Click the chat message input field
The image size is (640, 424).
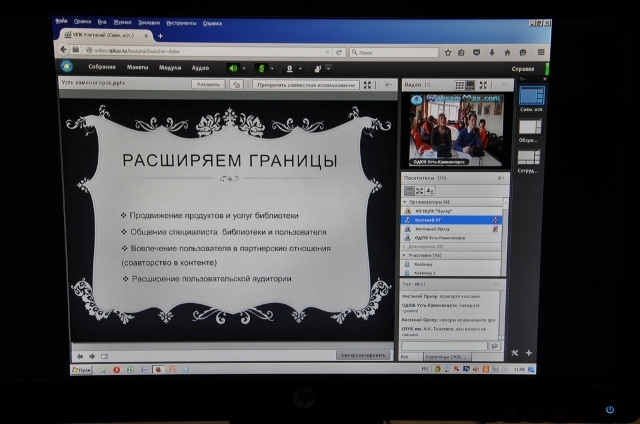(444, 345)
